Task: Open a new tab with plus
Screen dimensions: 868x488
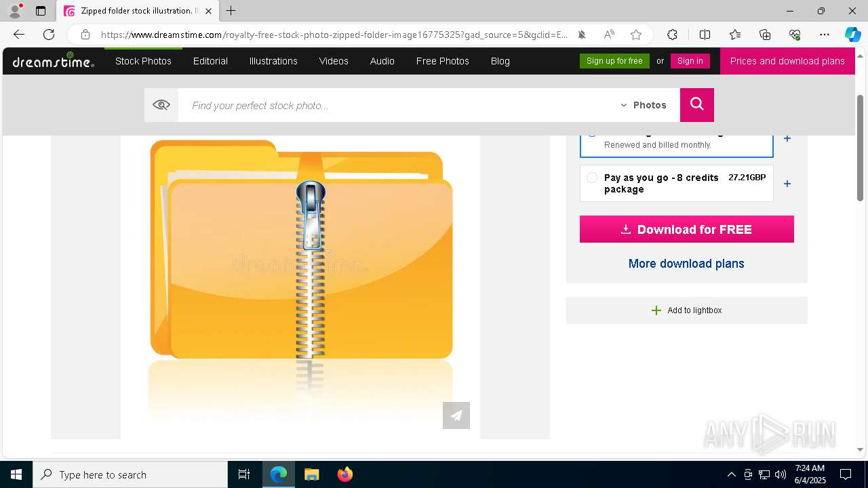Action: coord(231,11)
